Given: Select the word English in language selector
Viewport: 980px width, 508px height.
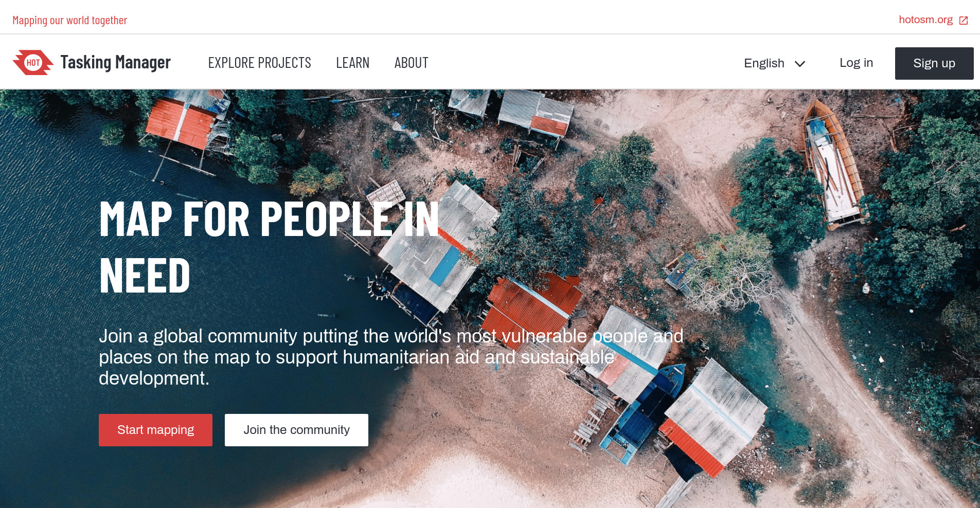Looking at the screenshot, I should [764, 63].
